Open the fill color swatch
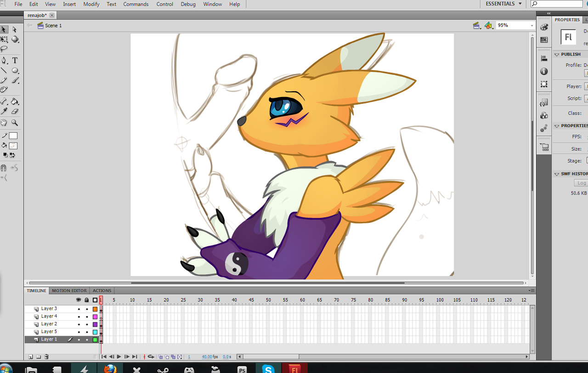Screen dimensions: 588x373 [x=13, y=146]
